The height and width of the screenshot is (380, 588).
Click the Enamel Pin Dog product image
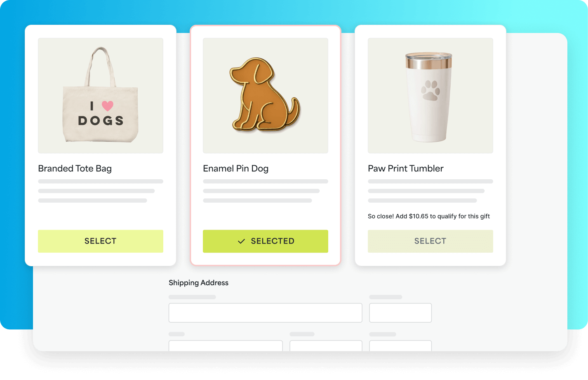pyautogui.click(x=266, y=96)
